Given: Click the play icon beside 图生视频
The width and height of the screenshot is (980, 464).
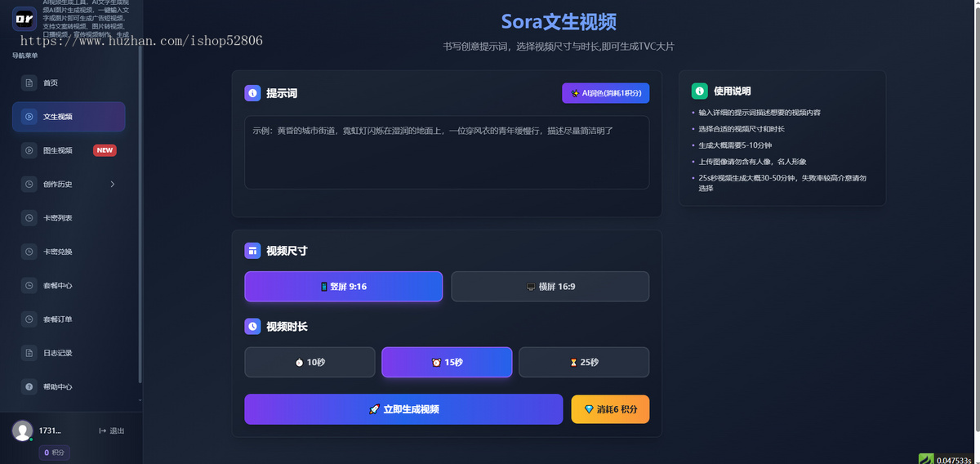Looking at the screenshot, I should (x=29, y=150).
